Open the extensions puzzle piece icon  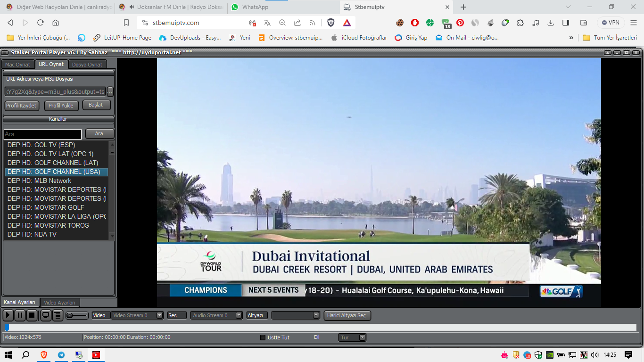click(x=520, y=23)
